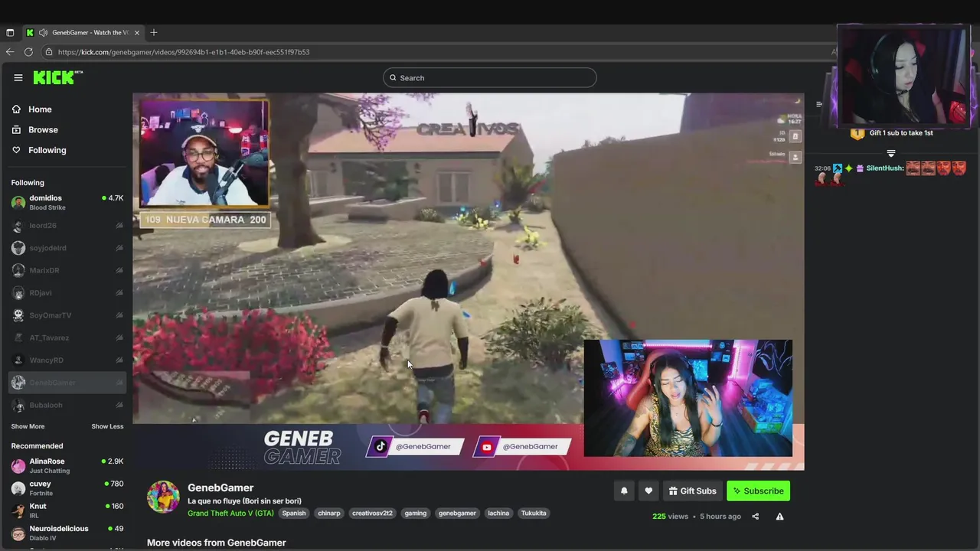Image resolution: width=980 pixels, height=551 pixels.
Task: Click the overlaid webcam thumbnail window
Action: pyautogui.click(x=903, y=76)
